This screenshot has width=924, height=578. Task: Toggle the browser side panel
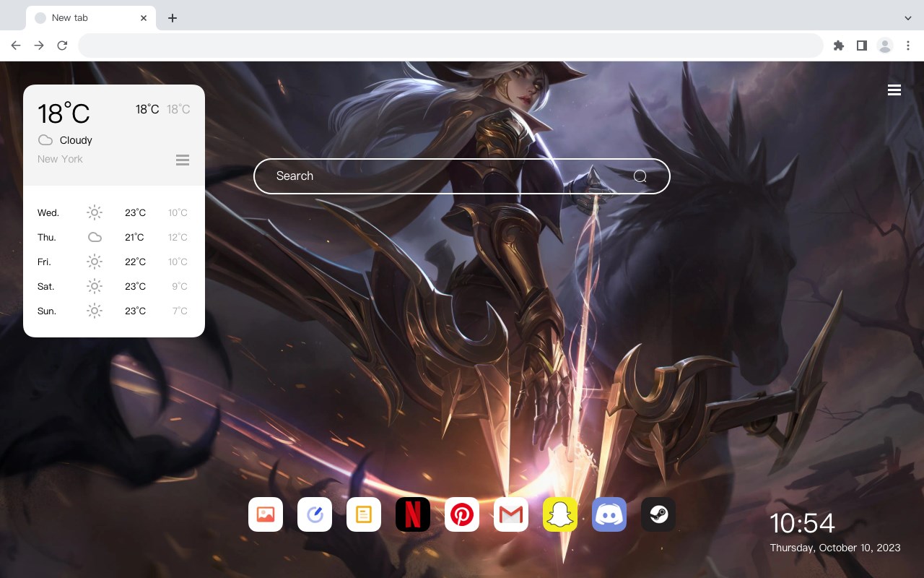tap(861, 46)
